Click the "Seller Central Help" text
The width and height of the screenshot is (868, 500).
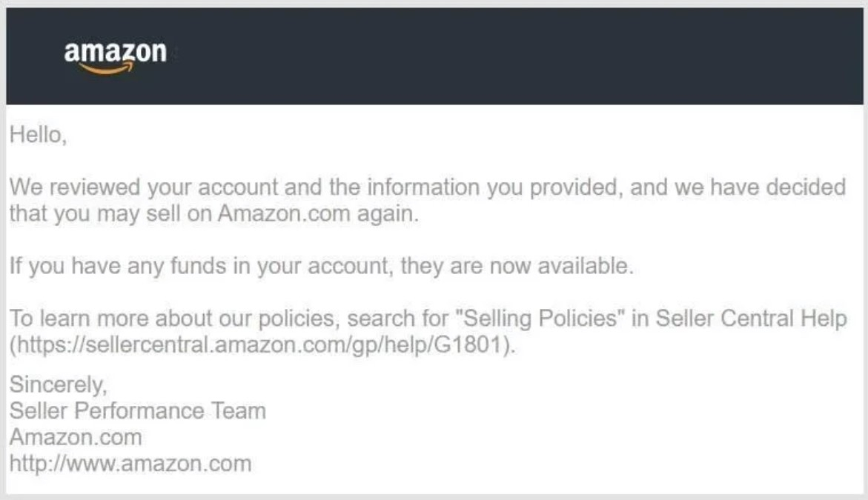(751, 319)
